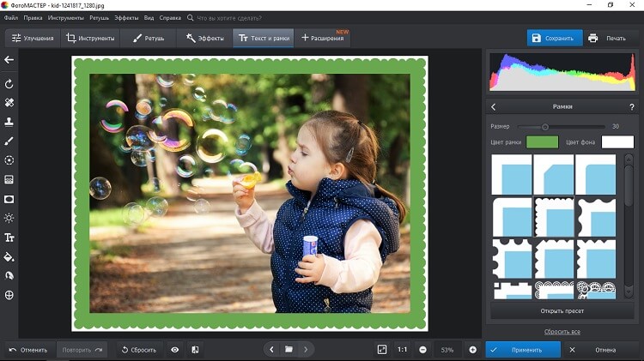
Task: Zoom out with the minus button
Action: pyautogui.click(x=422, y=350)
